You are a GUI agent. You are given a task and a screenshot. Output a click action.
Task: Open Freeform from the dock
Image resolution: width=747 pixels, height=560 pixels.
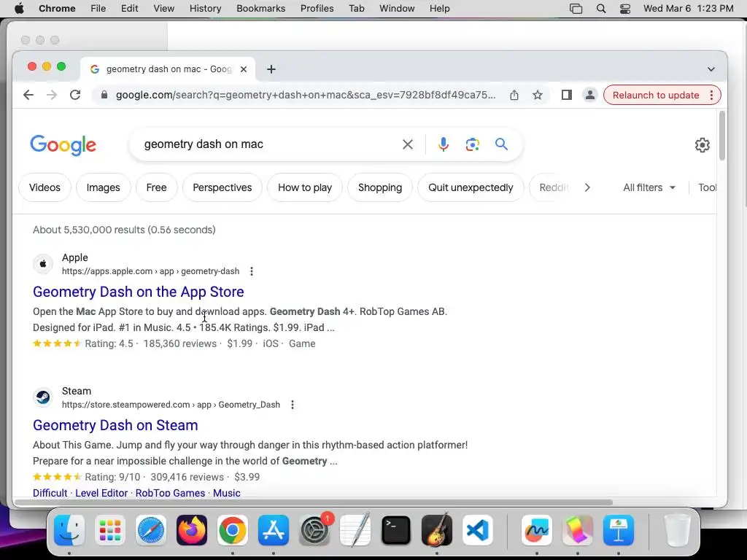(537, 530)
